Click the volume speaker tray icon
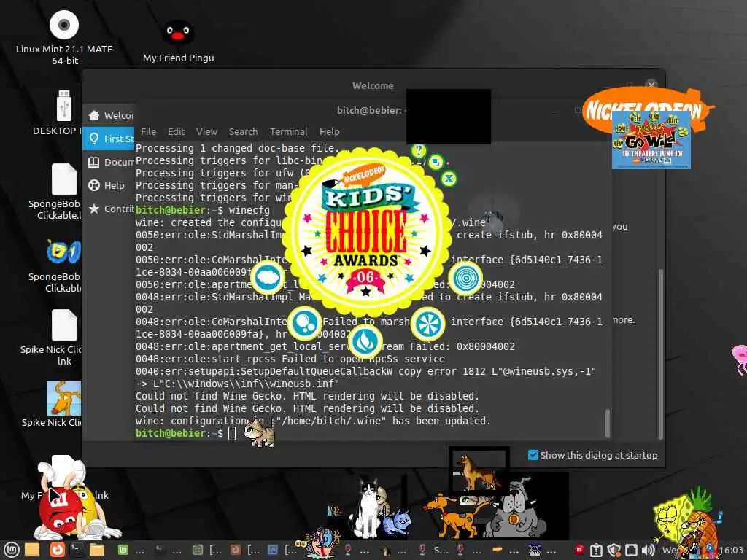The height and width of the screenshot is (560, 747). pyautogui.click(x=648, y=550)
